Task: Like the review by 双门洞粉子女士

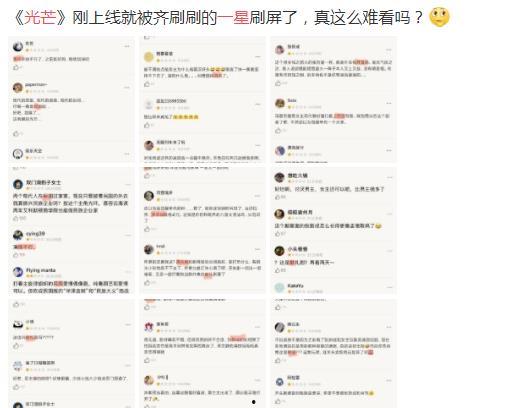Action: pos(16,218)
